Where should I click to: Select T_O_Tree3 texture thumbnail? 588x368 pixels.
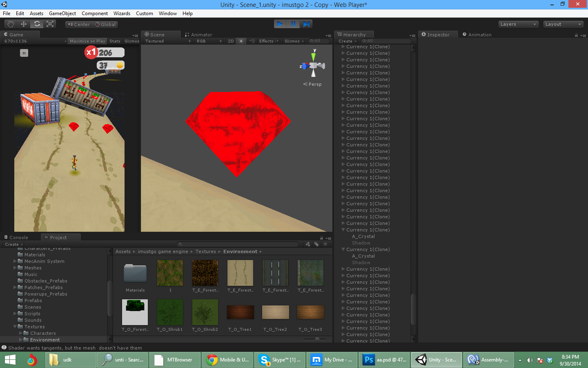coord(310,312)
